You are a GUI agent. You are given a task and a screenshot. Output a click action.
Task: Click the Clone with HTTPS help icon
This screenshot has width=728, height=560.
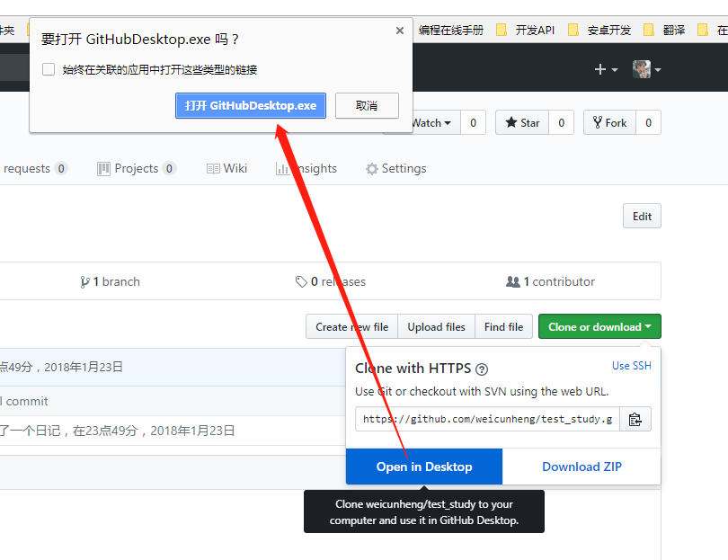click(x=482, y=369)
